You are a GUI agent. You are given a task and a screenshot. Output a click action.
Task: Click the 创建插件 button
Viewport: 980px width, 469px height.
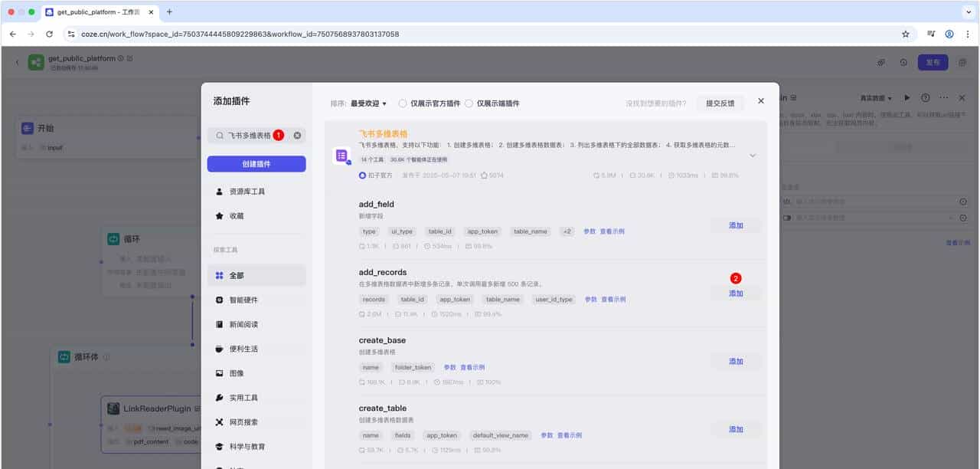[255, 164]
